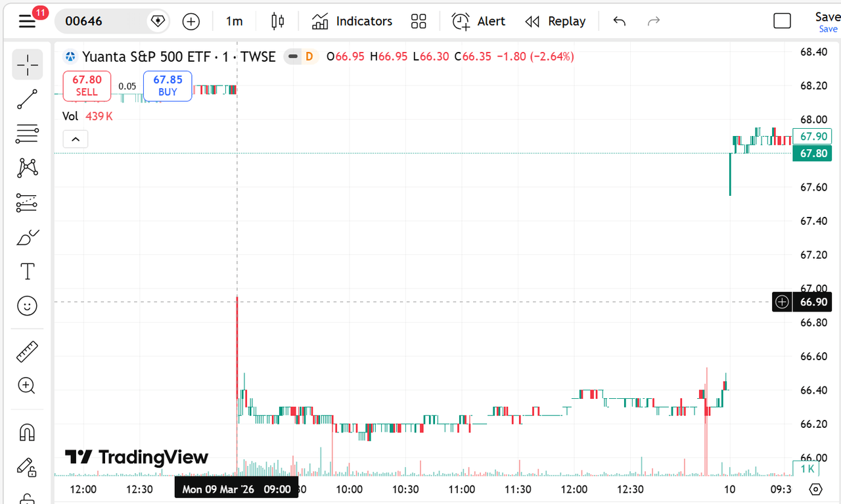The height and width of the screenshot is (504, 841).
Task: Select the Text annotation tool
Action: [x=27, y=271]
